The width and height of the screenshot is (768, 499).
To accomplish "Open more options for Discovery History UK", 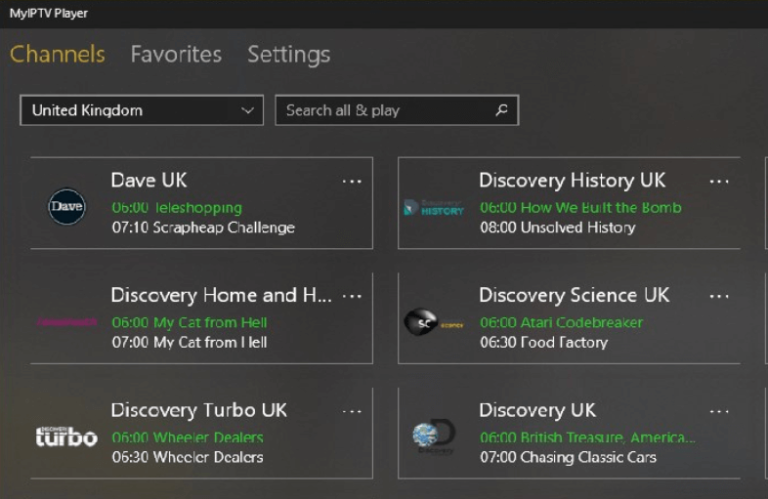I will click(x=719, y=181).
